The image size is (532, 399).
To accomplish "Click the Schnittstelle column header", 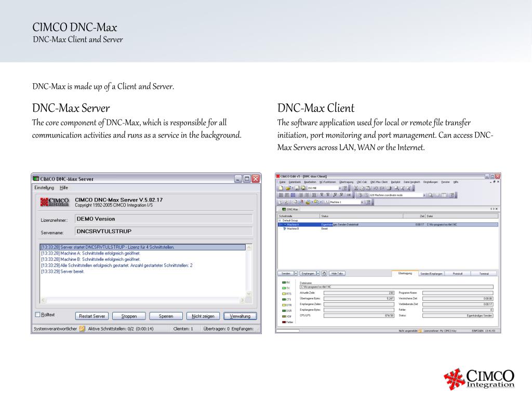I will click(x=299, y=216).
